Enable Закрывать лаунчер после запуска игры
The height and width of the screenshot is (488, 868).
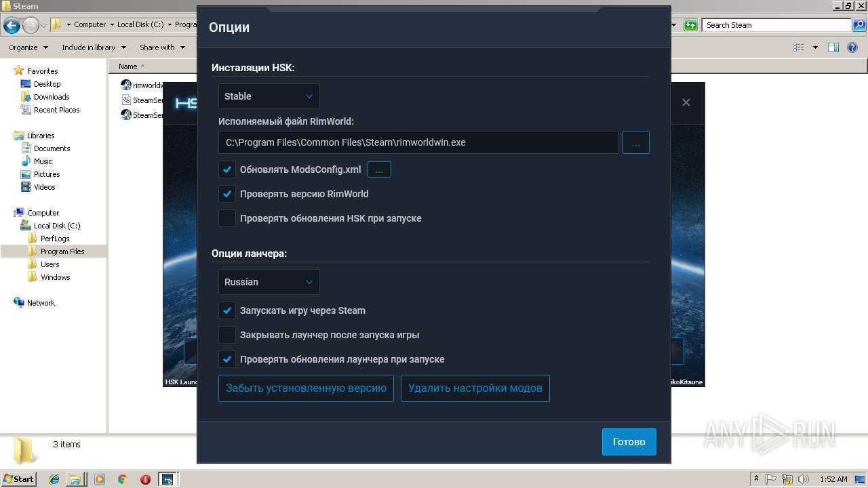227,335
